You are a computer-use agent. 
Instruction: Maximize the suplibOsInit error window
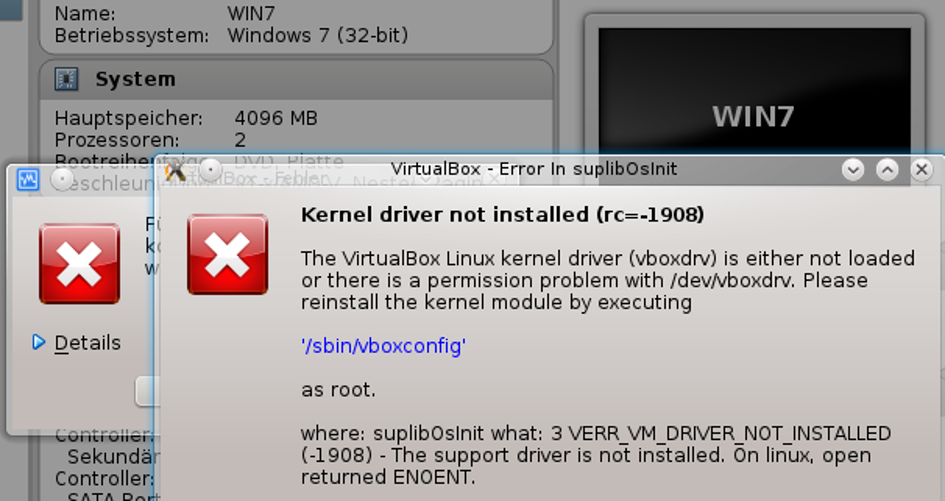pos(887,169)
